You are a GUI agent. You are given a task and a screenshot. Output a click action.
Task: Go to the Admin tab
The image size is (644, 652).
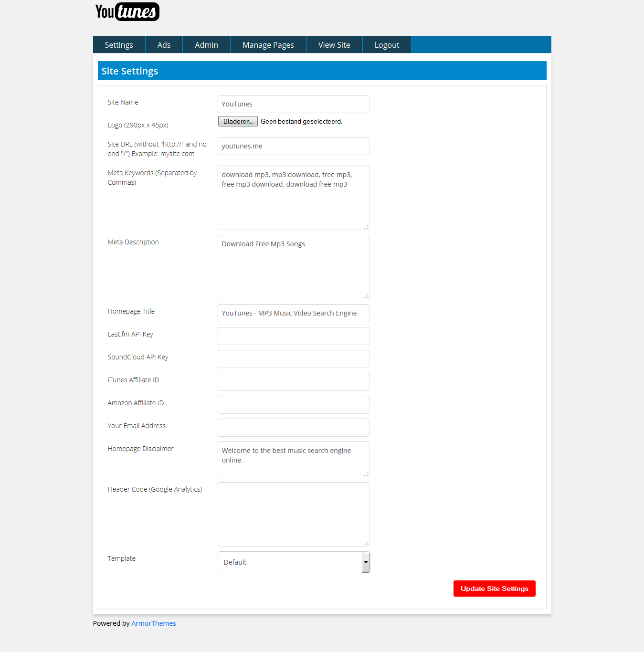206,45
